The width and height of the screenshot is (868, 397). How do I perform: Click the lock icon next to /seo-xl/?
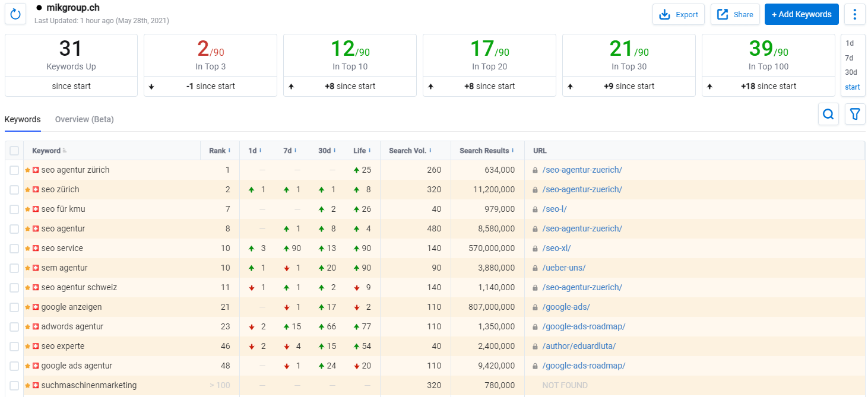point(536,248)
